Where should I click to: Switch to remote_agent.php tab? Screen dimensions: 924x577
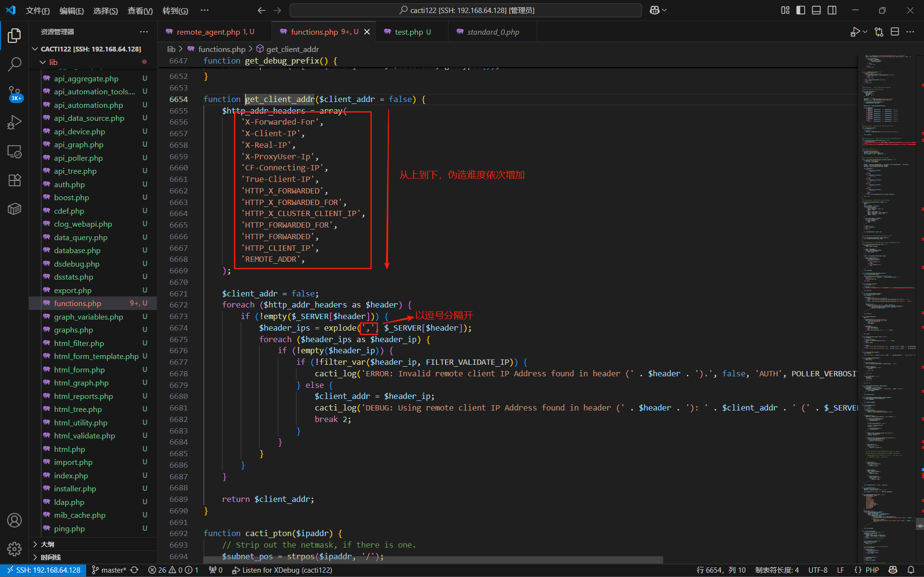pos(215,32)
